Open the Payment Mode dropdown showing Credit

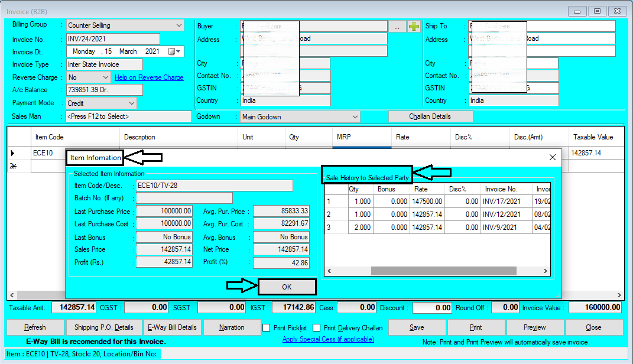[131, 102]
